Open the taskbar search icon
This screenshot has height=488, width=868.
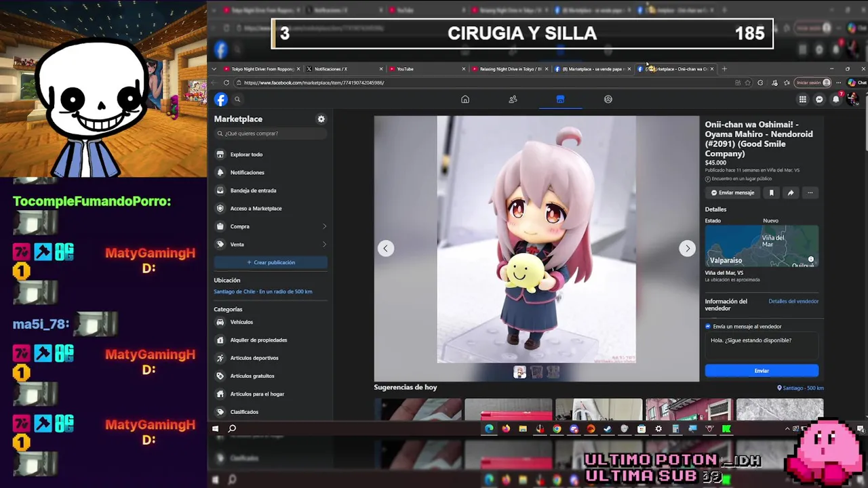(232, 428)
